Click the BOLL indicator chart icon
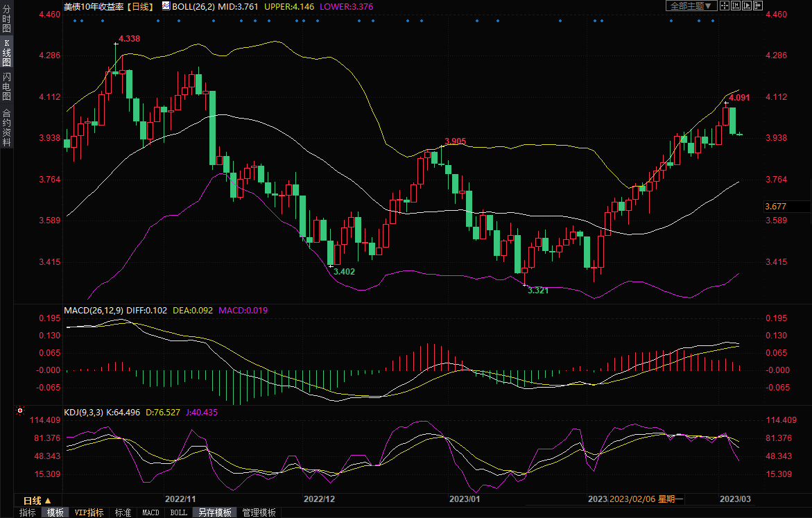The height and width of the screenshot is (518, 812). (166, 6)
